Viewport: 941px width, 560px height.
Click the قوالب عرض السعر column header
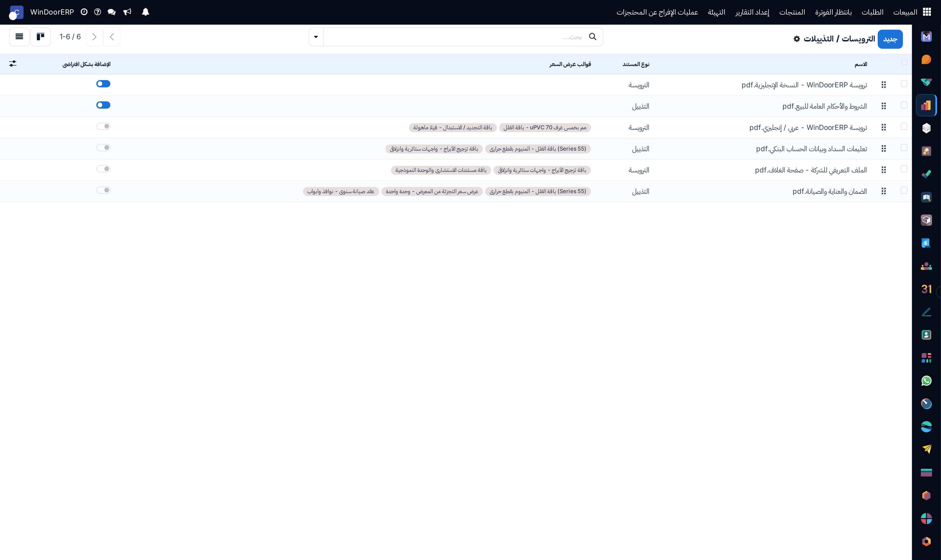point(570,64)
